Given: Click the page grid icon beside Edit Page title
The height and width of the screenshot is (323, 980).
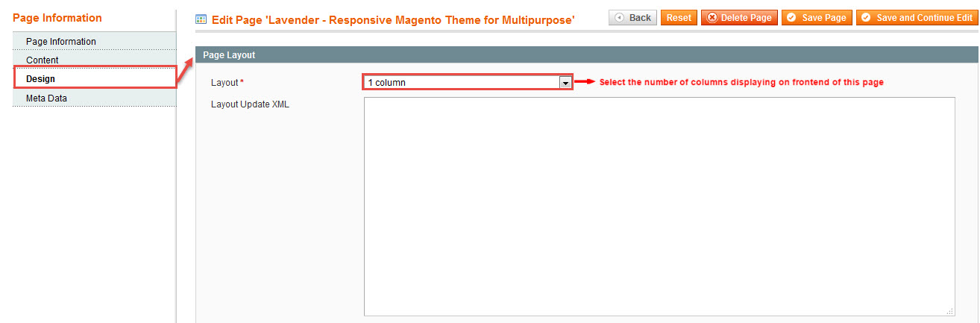Looking at the screenshot, I should [x=201, y=20].
